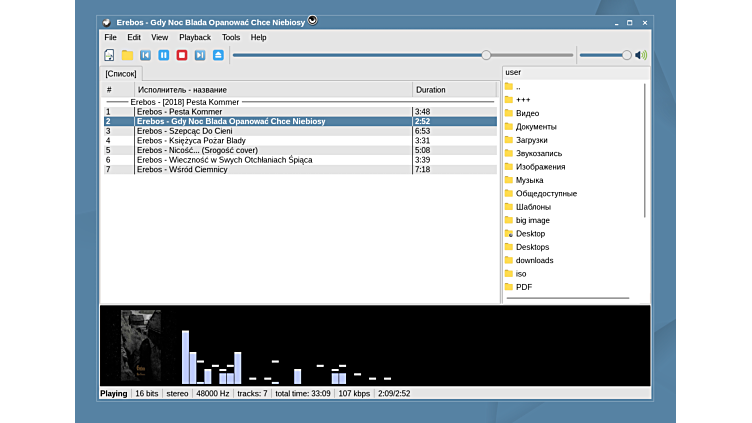Open folder icon in the toolbar
The image size is (752, 423).
click(x=127, y=55)
